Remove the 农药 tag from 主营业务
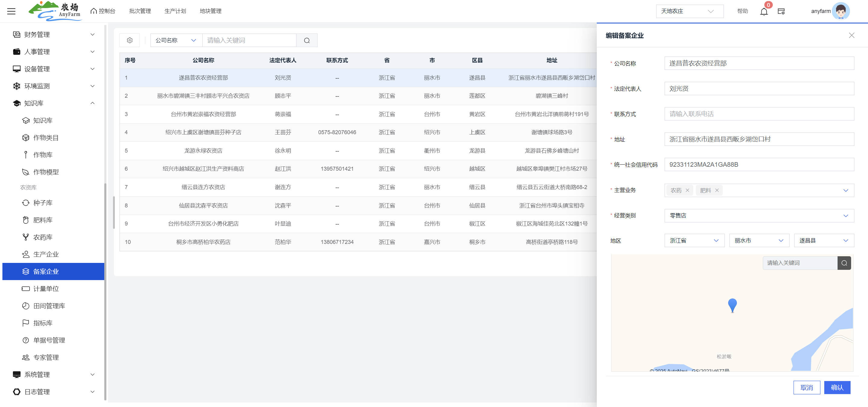 687,190
